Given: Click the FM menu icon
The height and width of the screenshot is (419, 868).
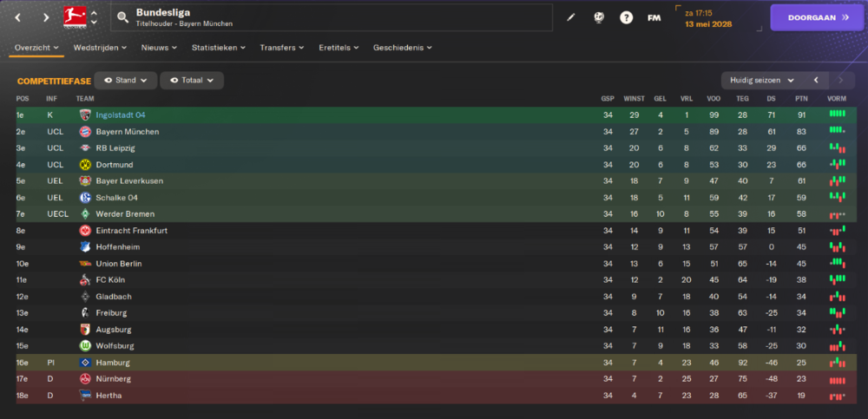Looking at the screenshot, I should [654, 17].
